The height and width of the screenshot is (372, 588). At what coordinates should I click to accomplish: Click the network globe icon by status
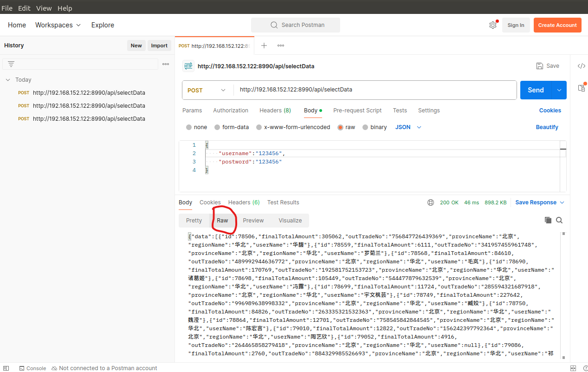(431, 202)
